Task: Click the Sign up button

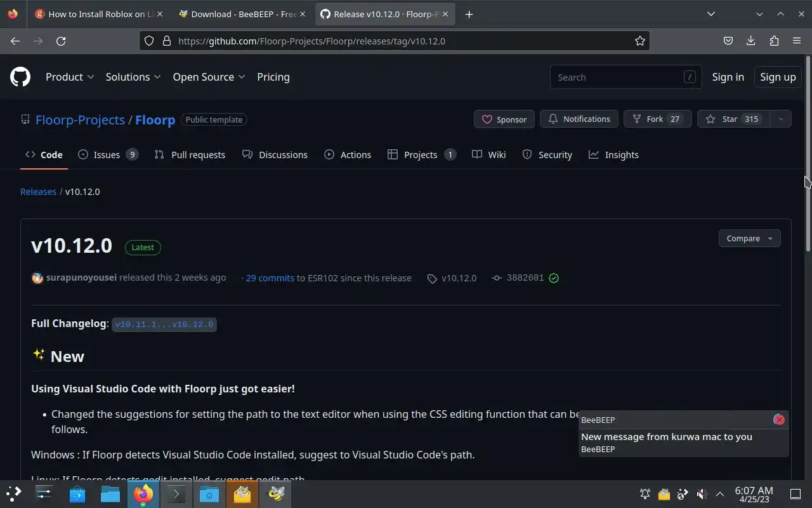Action: pyautogui.click(x=778, y=77)
